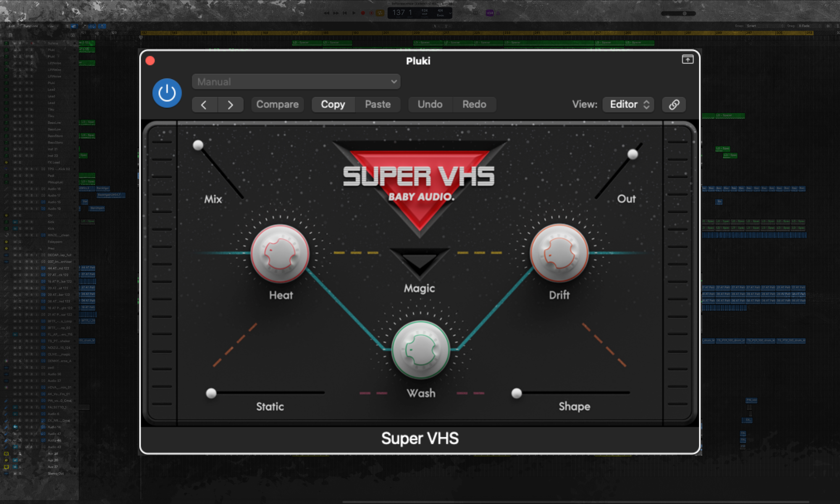Load the previous preset with left arrow
Image resolution: width=840 pixels, height=504 pixels.
(204, 105)
